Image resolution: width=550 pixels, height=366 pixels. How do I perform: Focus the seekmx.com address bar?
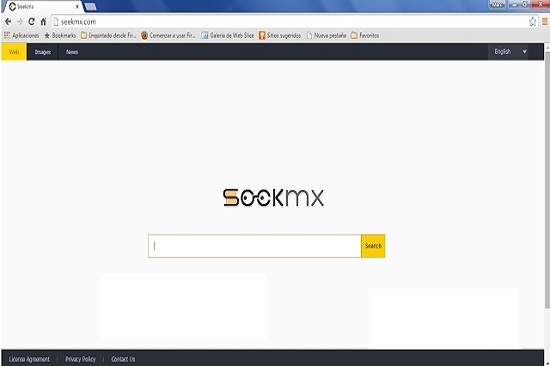[x=294, y=22]
